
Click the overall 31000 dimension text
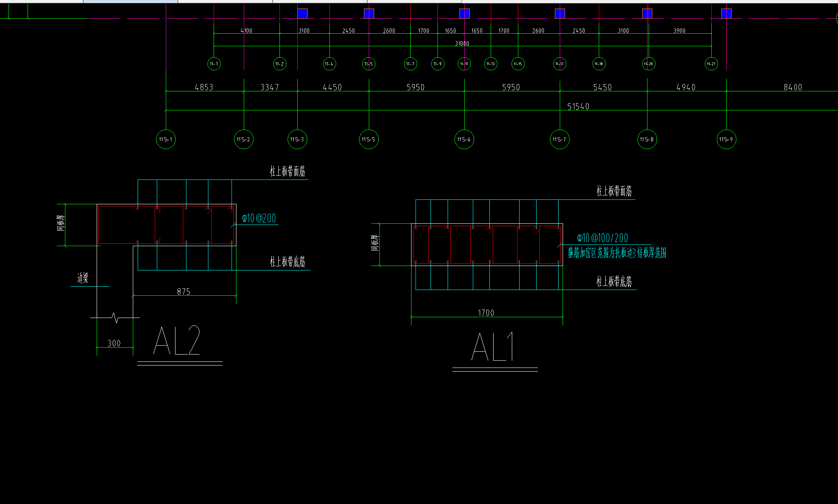[x=462, y=43]
